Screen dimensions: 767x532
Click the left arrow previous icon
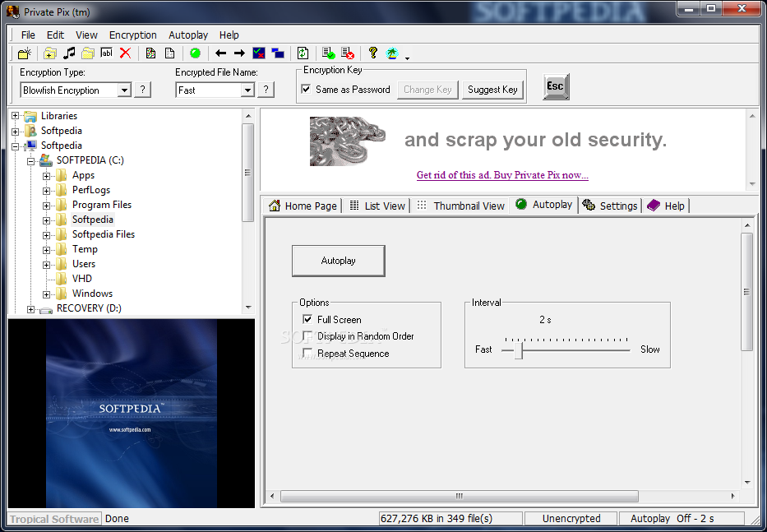[x=220, y=53]
